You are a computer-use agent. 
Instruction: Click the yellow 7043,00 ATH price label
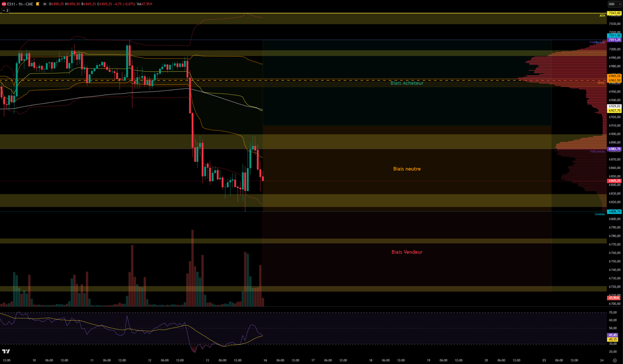[x=614, y=13]
